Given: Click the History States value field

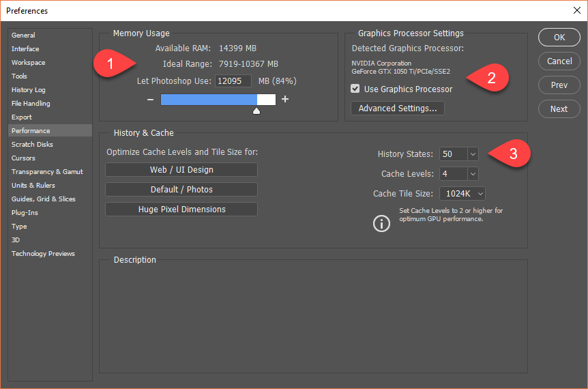Looking at the screenshot, I should point(454,154).
